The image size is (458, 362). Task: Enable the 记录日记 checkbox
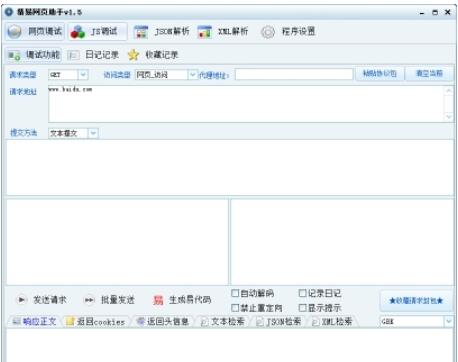click(x=302, y=293)
